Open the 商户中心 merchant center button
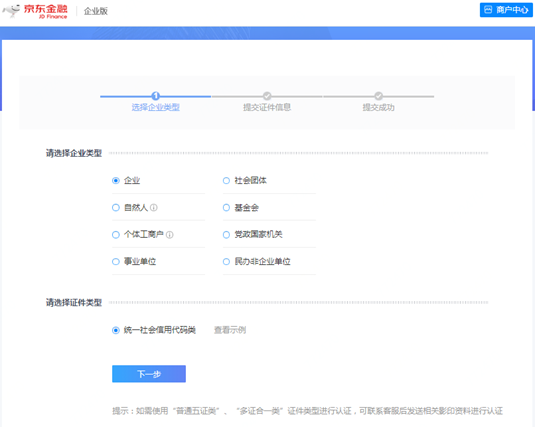This screenshot has height=427, width=535. pos(506,10)
